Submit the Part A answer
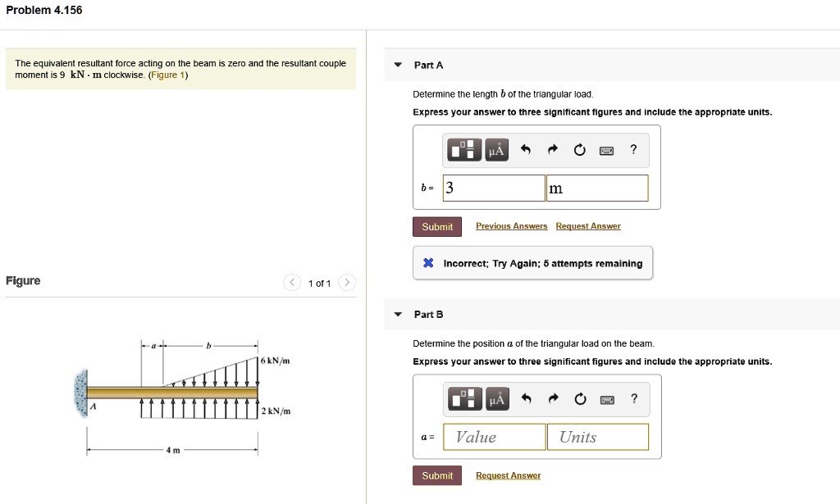The image size is (840, 504). [x=437, y=227]
